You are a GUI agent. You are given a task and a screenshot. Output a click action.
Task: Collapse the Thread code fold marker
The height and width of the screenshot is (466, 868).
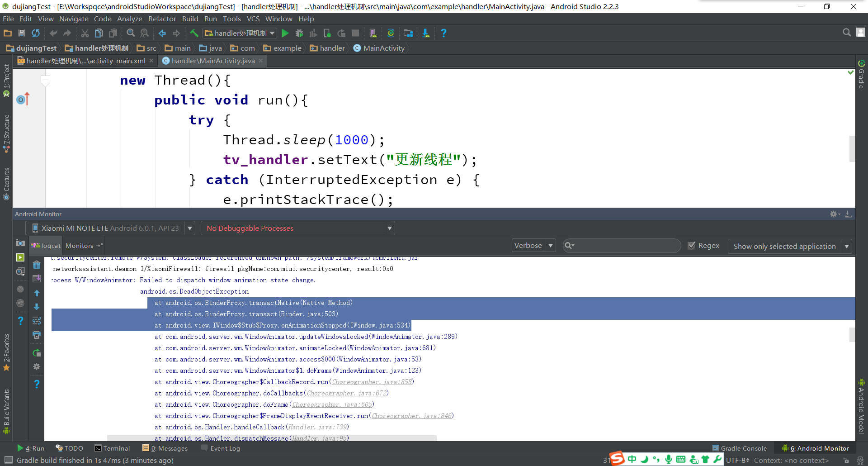[45, 81]
